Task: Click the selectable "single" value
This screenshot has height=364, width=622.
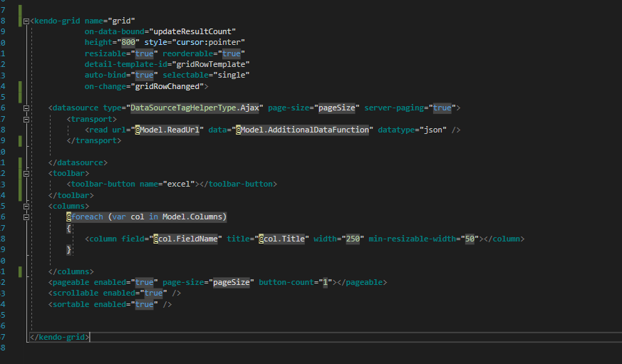Action: pyautogui.click(x=232, y=75)
